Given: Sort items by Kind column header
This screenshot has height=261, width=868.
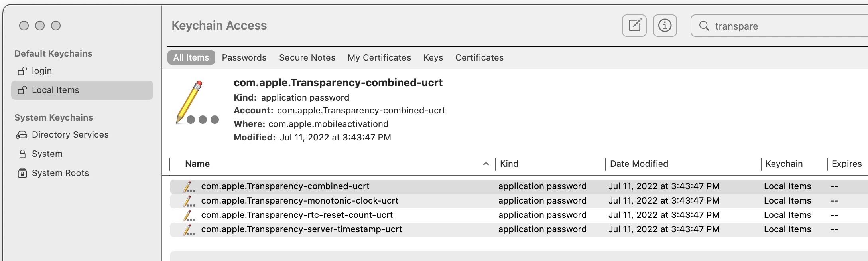Looking at the screenshot, I should point(509,164).
